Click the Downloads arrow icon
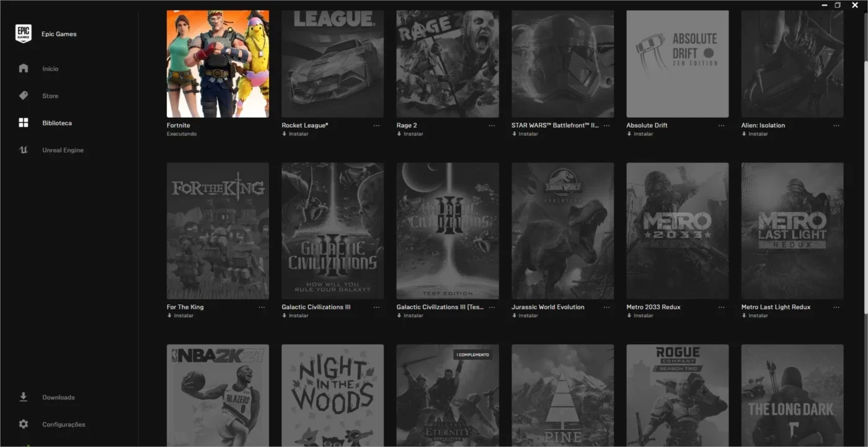Image resolution: width=868 pixels, height=447 pixels. pyautogui.click(x=24, y=397)
